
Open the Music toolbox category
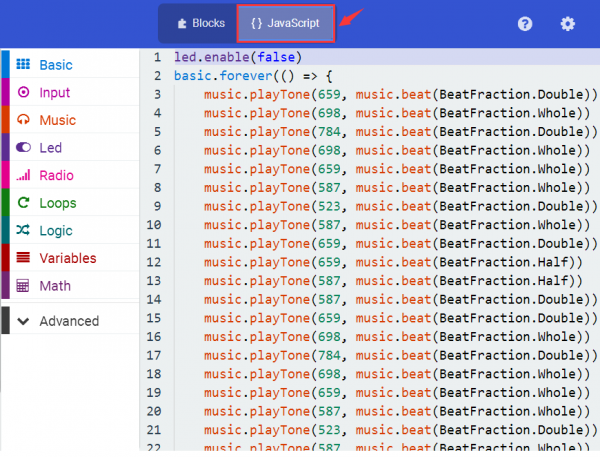[x=57, y=120]
